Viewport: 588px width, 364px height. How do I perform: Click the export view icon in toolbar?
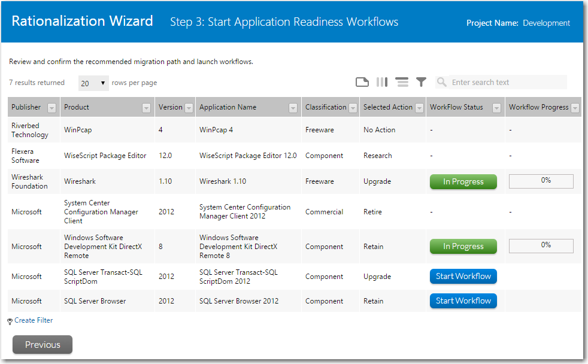click(362, 82)
